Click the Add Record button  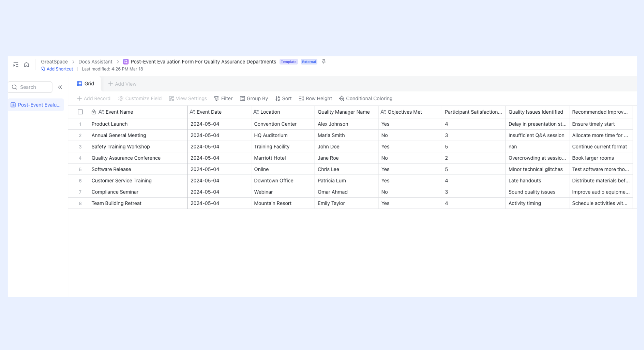pyautogui.click(x=94, y=98)
